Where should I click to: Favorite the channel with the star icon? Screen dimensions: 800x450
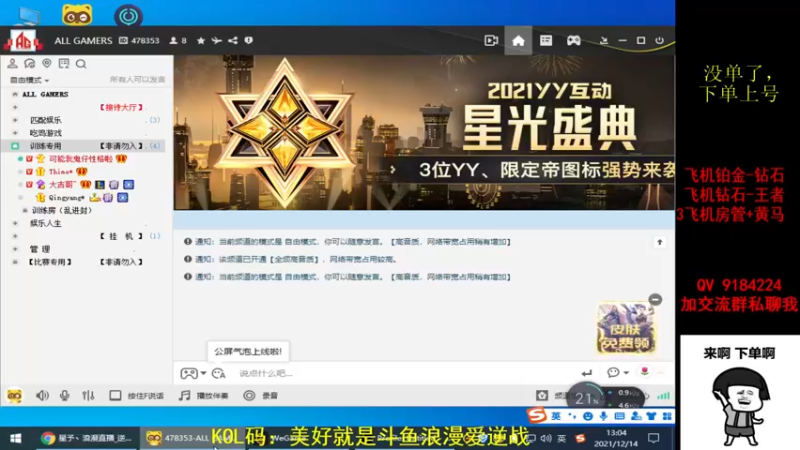click(201, 40)
